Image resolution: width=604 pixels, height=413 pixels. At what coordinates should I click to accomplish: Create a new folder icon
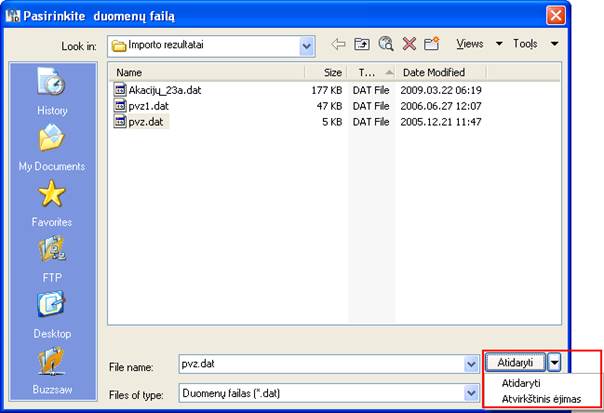pos(431,45)
